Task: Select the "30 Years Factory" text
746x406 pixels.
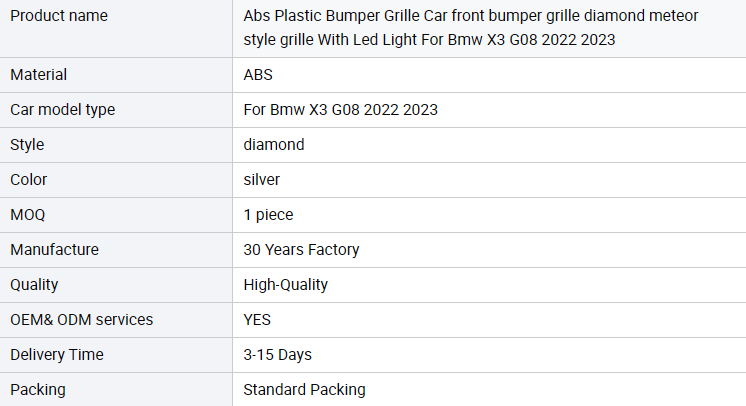Action: 301,250
